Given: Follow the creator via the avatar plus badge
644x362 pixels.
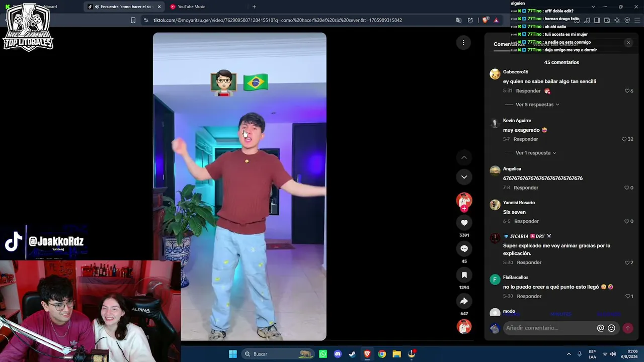Looking at the screenshot, I should [x=464, y=208].
